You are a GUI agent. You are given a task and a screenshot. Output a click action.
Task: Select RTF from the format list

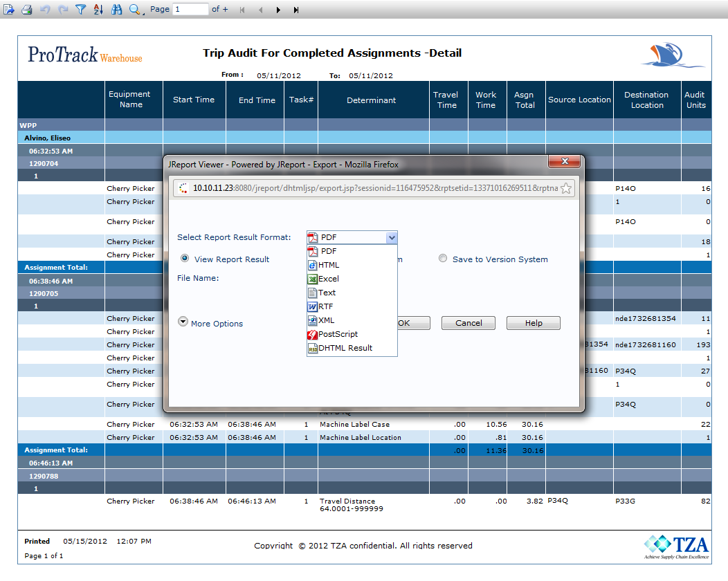(352, 306)
